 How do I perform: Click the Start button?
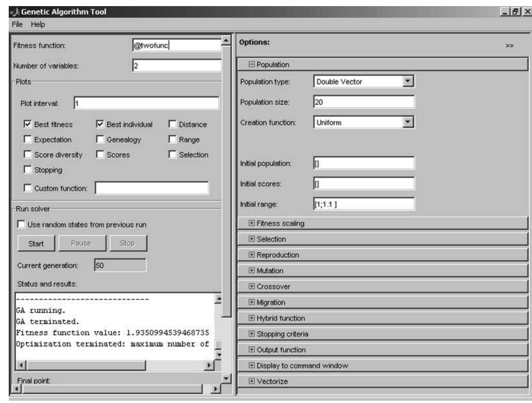tap(36, 243)
